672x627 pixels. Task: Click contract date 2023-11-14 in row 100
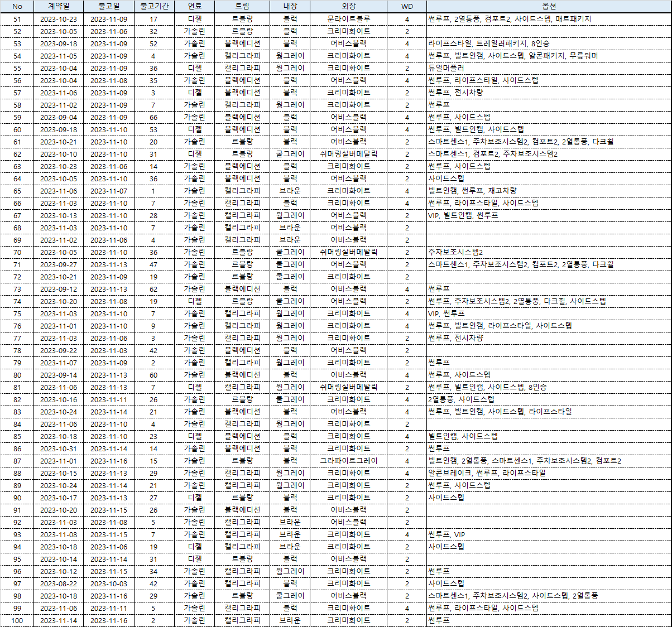[59, 620]
